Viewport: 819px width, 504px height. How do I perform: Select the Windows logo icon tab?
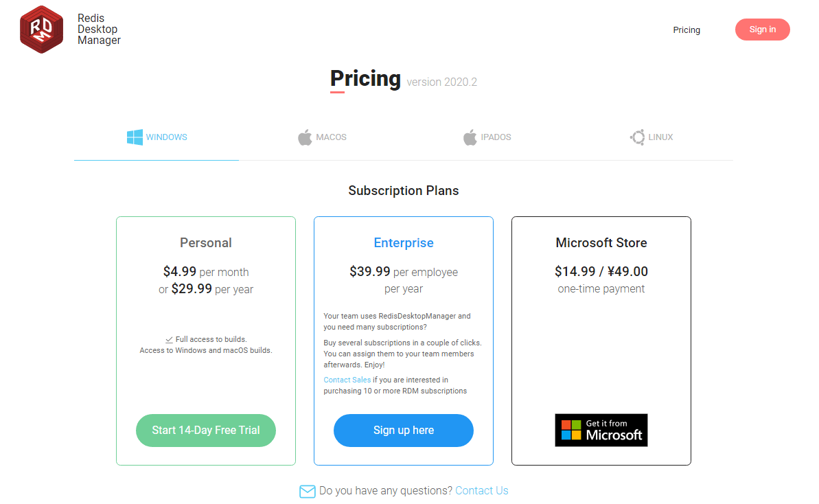click(135, 137)
